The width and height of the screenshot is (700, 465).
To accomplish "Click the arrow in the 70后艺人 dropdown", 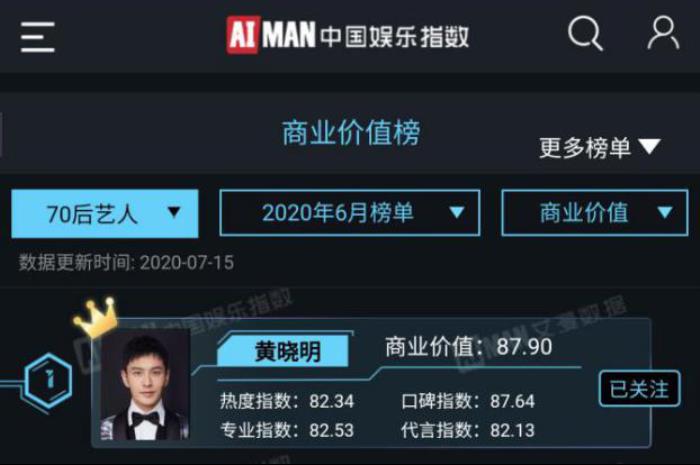I will pos(174,212).
